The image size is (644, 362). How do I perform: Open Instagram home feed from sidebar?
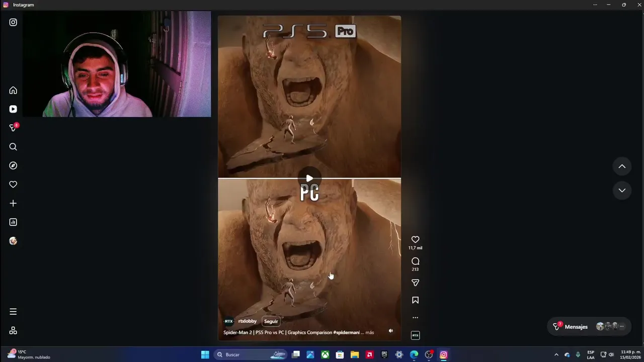[13, 90]
